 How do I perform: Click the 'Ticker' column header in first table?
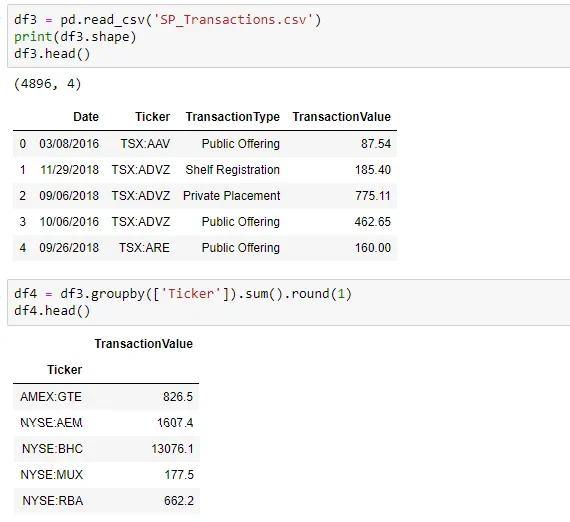click(x=152, y=117)
